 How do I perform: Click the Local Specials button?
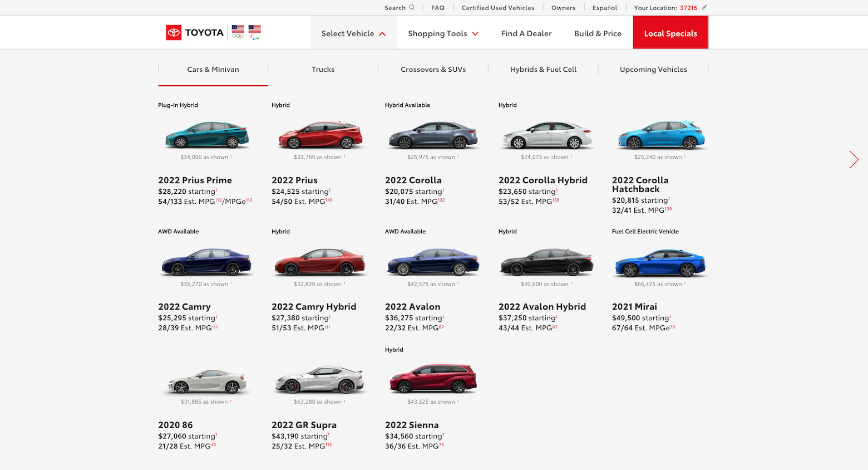[670, 32]
